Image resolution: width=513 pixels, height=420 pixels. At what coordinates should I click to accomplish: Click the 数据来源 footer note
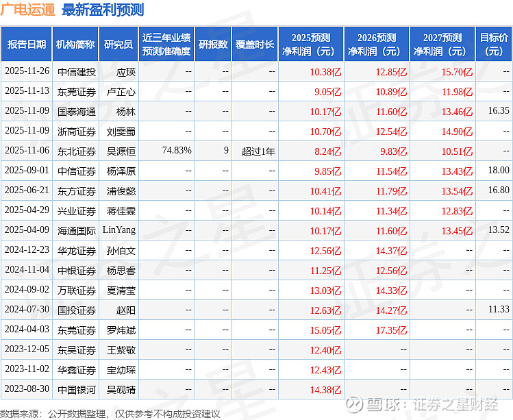click(110, 414)
